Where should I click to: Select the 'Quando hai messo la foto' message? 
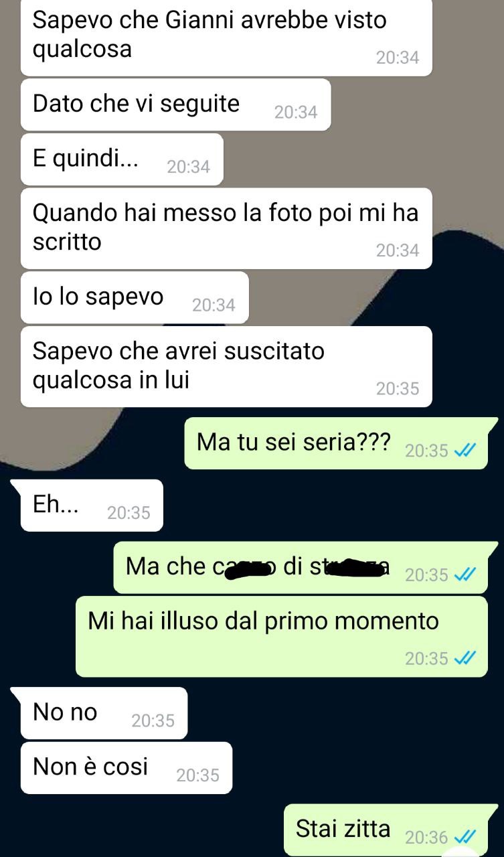pyautogui.click(x=226, y=229)
